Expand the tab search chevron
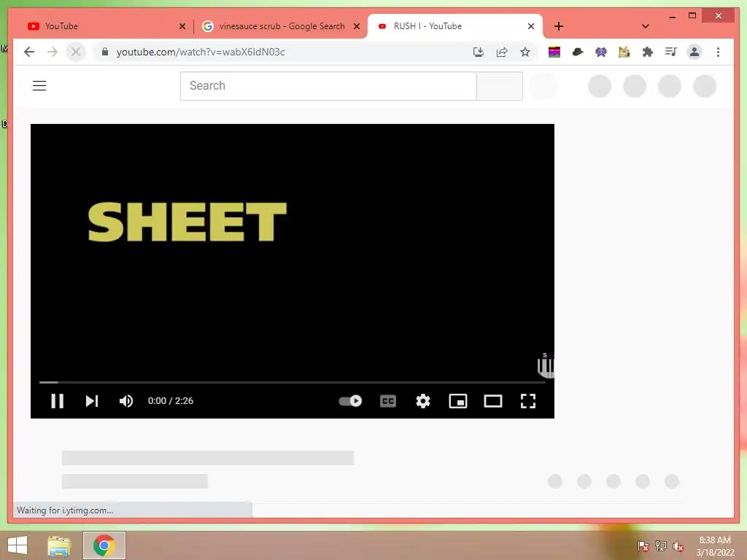This screenshot has height=560, width=747. (646, 26)
